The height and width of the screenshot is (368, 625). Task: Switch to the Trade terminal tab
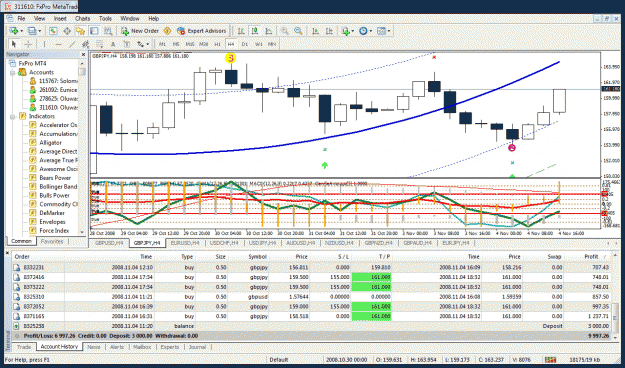click(x=24, y=347)
